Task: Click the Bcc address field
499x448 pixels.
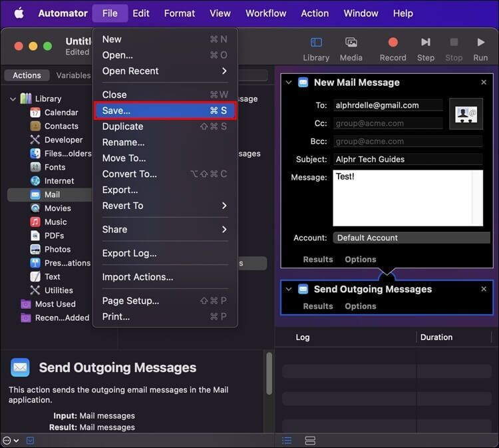Action: (x=408, y=141)
